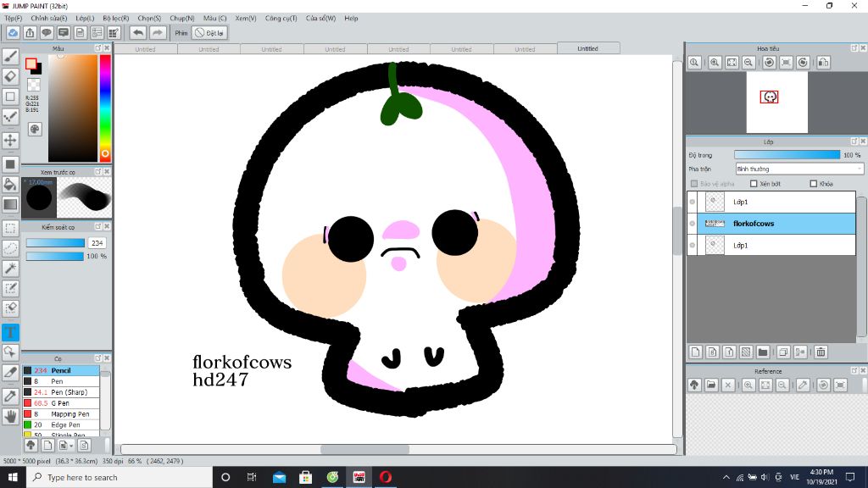Open the Windows Start menu
This screenshot has height=488, width=868.
pos(13,477)
